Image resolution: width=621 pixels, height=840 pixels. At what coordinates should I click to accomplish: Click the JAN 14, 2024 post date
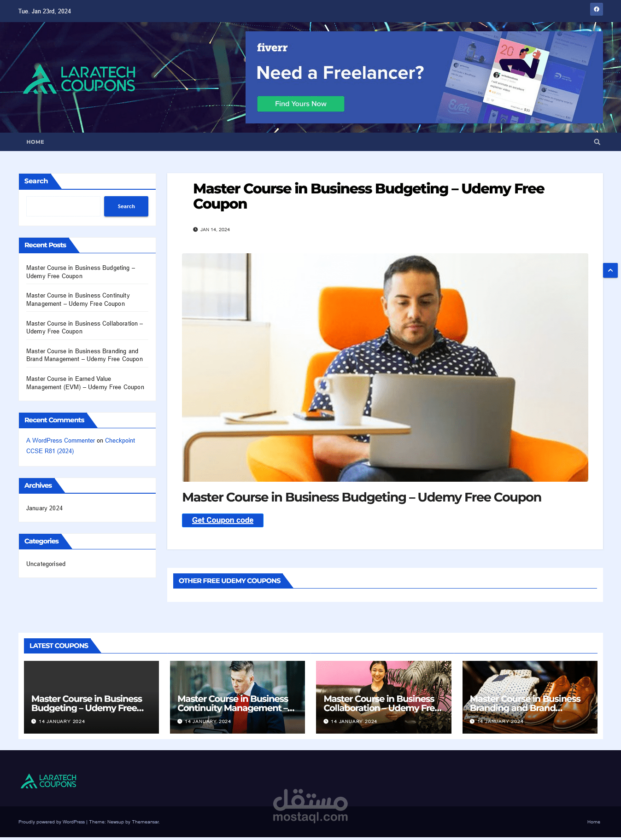tap(215, 229)
